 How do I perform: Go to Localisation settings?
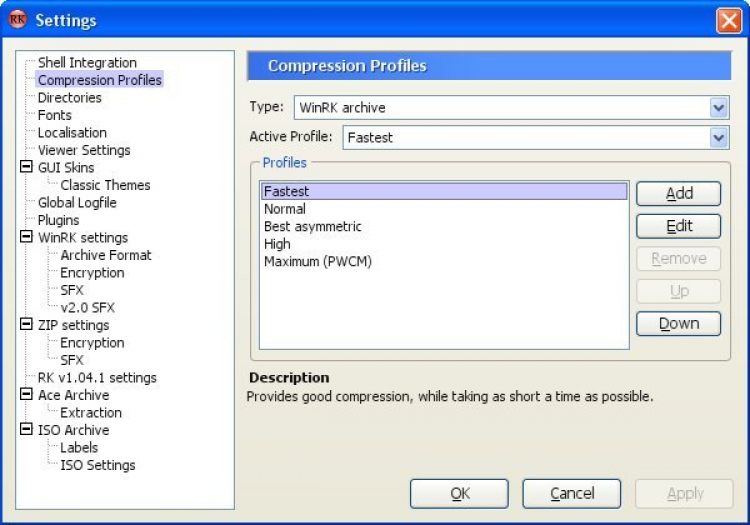coord(72,132)
